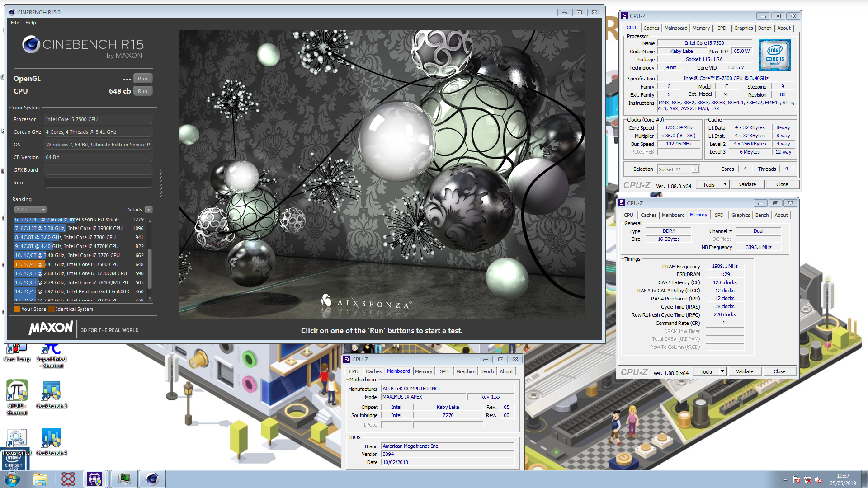Open the File menu in Cinebench
Image resolution: width=868 pixels, height=488 pixels.
(x=15, y=23)
